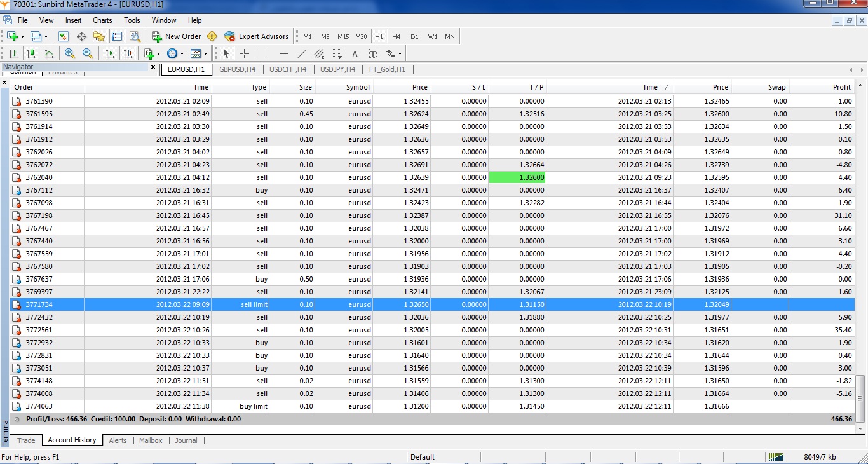Open the Templates dropdown arrow

[205, 53]
